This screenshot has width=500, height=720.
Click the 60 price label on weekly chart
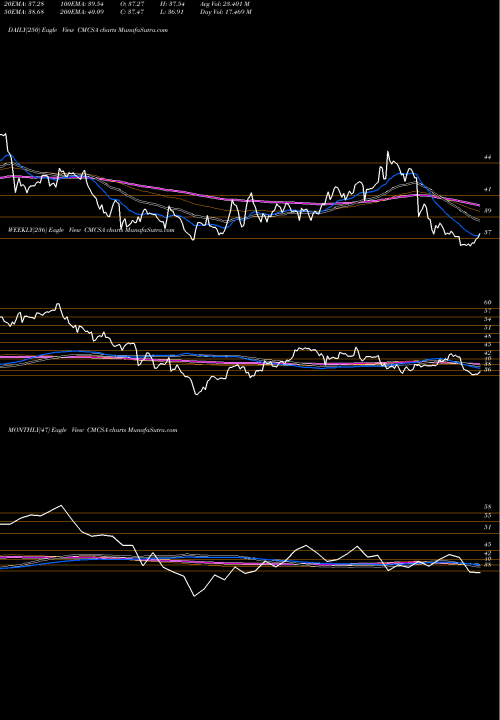[488, 303]
